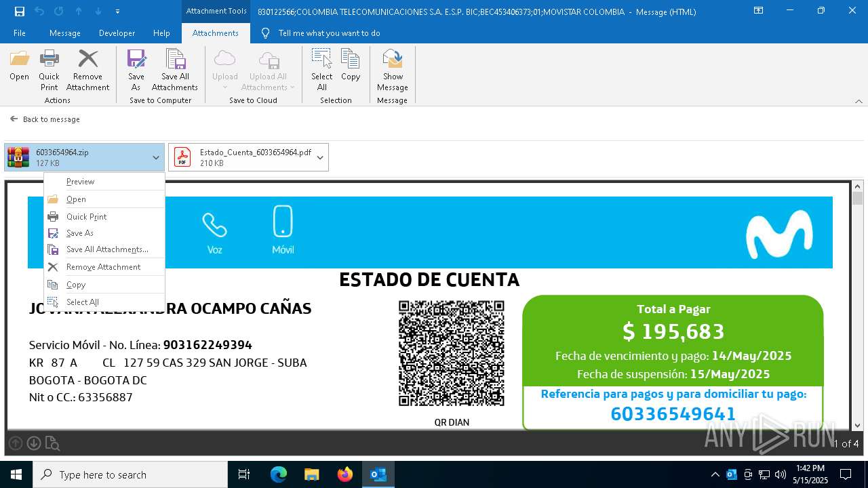
Task: Show hidden system tray icons
Action: [715, 474]
